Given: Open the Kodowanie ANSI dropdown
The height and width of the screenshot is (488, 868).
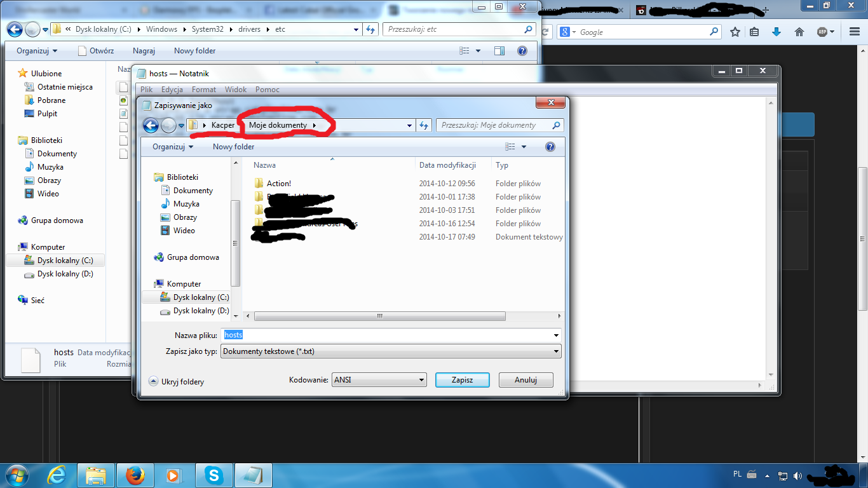Looking at the screenshot, I should tap(421, 380).
